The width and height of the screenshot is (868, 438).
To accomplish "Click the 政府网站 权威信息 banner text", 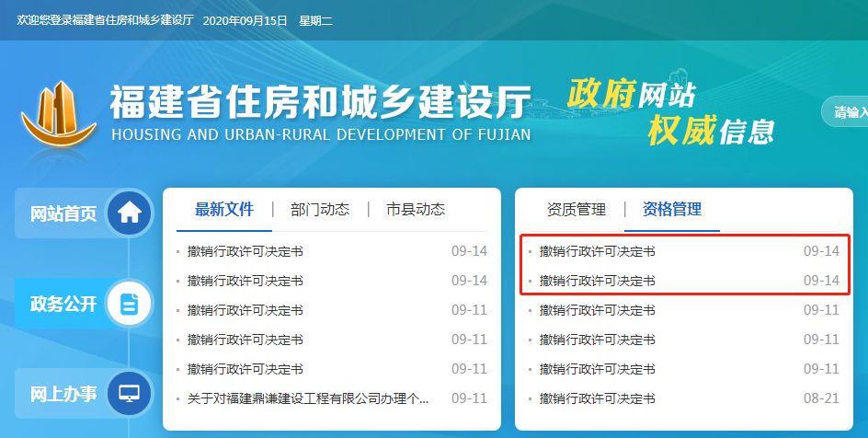I will [x=669, y=112].
